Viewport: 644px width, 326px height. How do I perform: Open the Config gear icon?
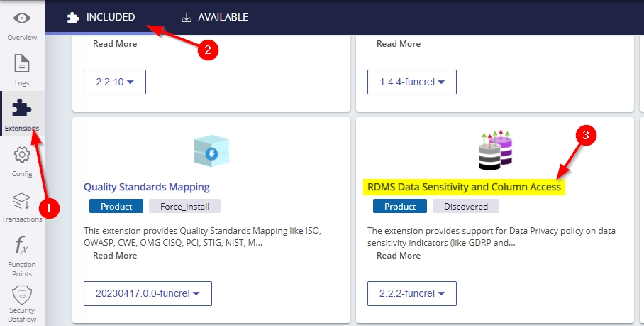click(x=22, y=155)
